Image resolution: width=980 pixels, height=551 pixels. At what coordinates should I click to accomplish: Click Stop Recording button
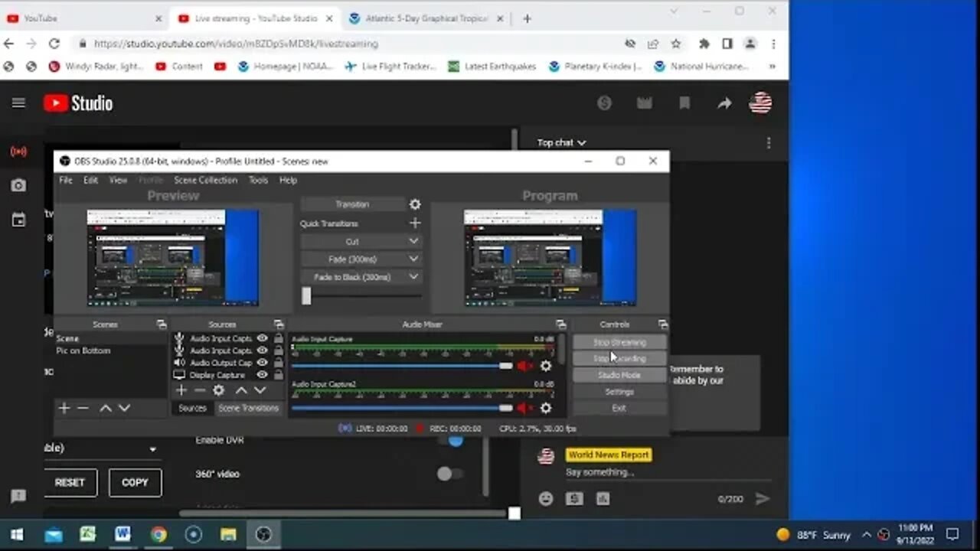click(619, 358)
